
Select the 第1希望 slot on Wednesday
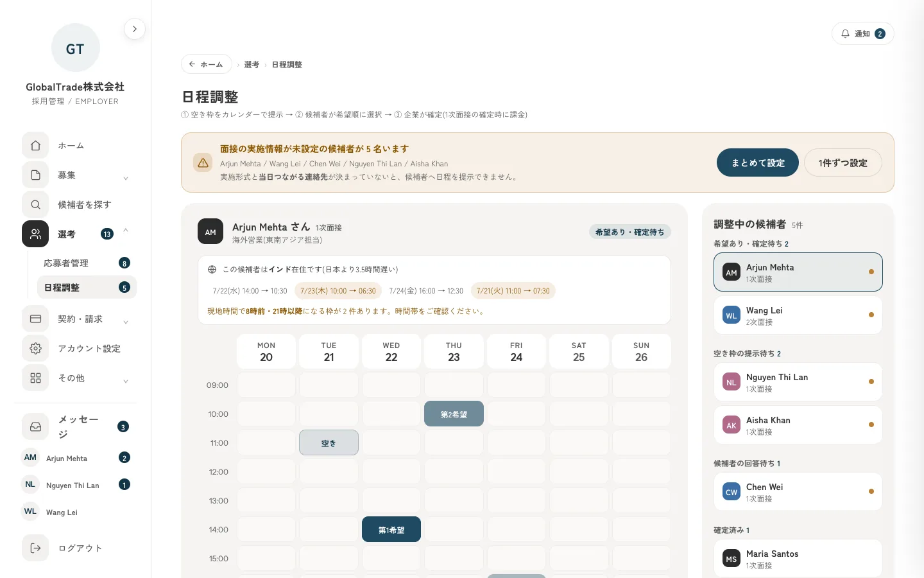pyautogui.click(x=391, y=530)
